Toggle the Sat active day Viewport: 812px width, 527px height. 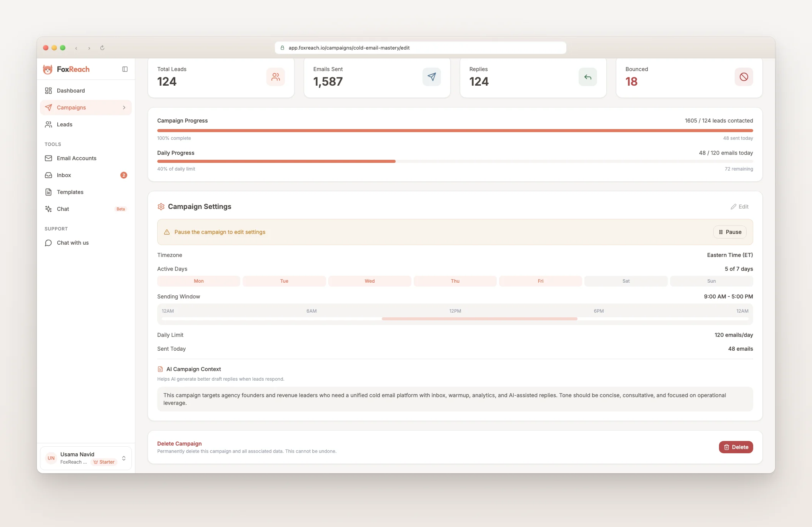pos(626,281)
